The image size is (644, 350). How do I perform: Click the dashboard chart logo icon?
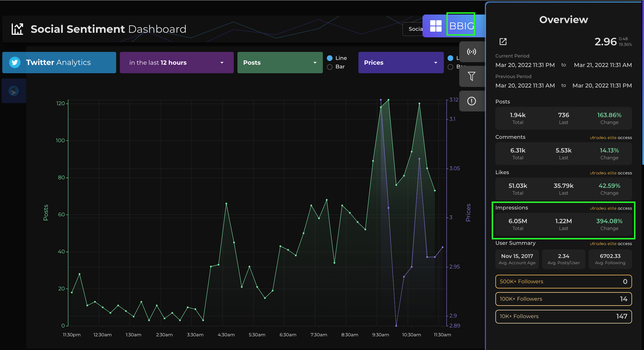[17, 29]
